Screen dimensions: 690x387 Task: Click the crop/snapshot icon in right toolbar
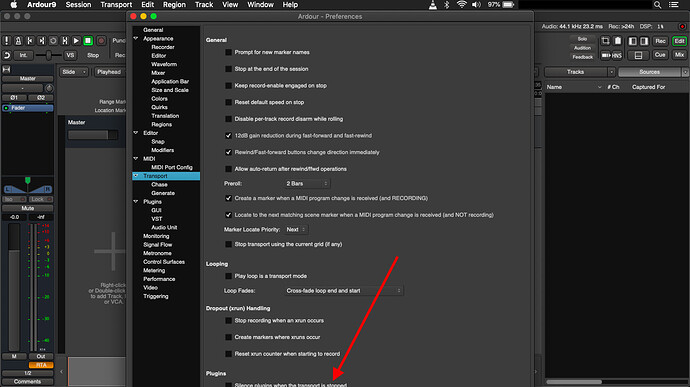coord(606,41)
